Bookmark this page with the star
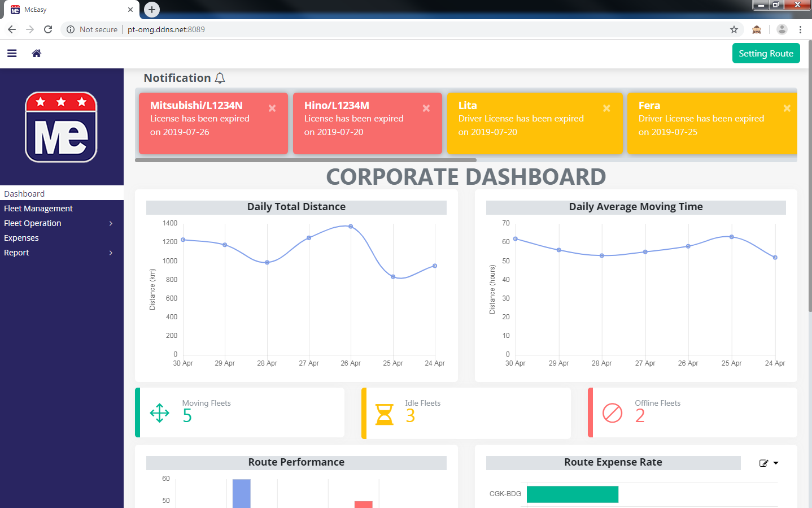The image size is (812, 508). [734, 29]
